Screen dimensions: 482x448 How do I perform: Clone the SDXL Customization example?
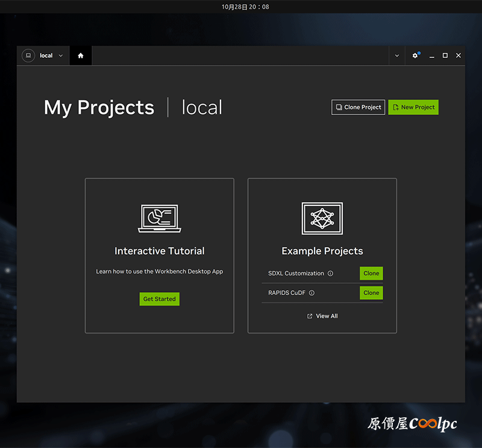coord(371,273)
